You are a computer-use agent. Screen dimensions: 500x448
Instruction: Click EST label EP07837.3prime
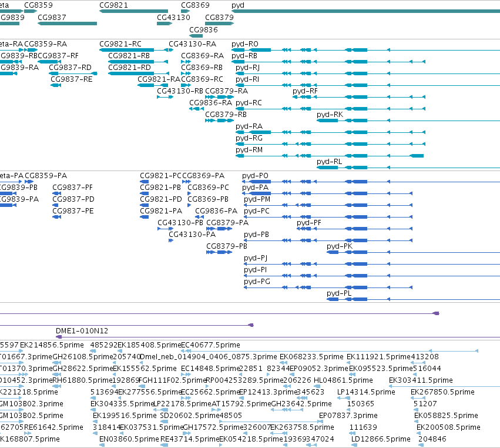(348, 416)
